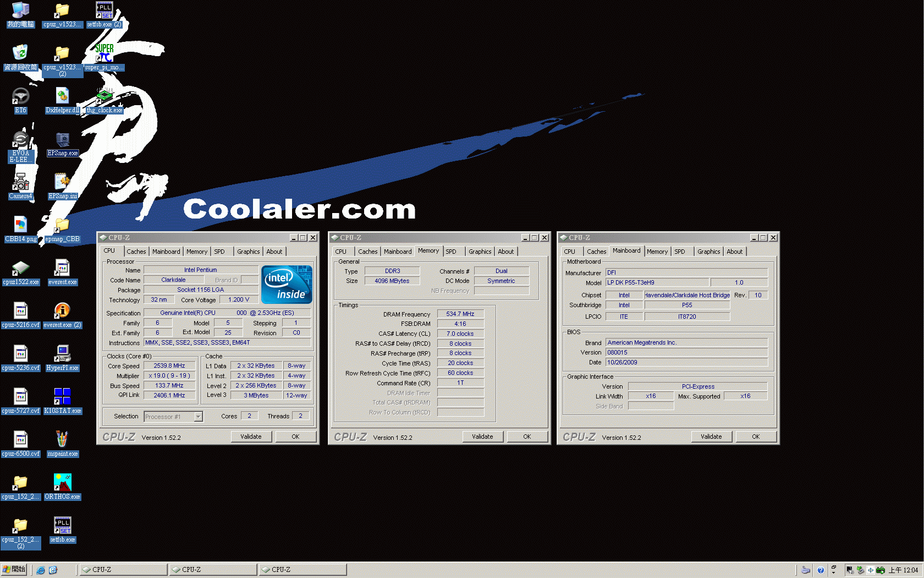Open the Recycle Bin desktop icon
Viewport: 924px width, 578px height.
click(20, 58)
